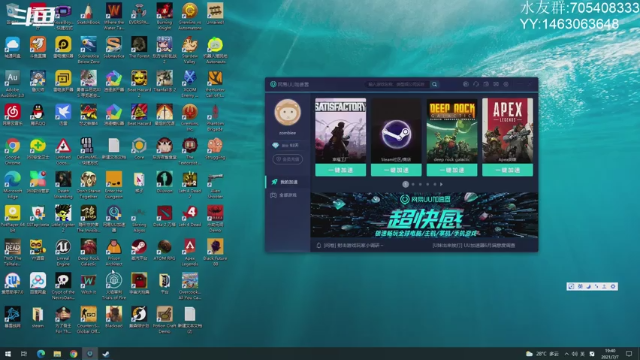Image resolution: width=640 pixels, height=360 pixels.
Task: Open Crypt of the NecroDancer shortcut
Action: coord(63,287)
